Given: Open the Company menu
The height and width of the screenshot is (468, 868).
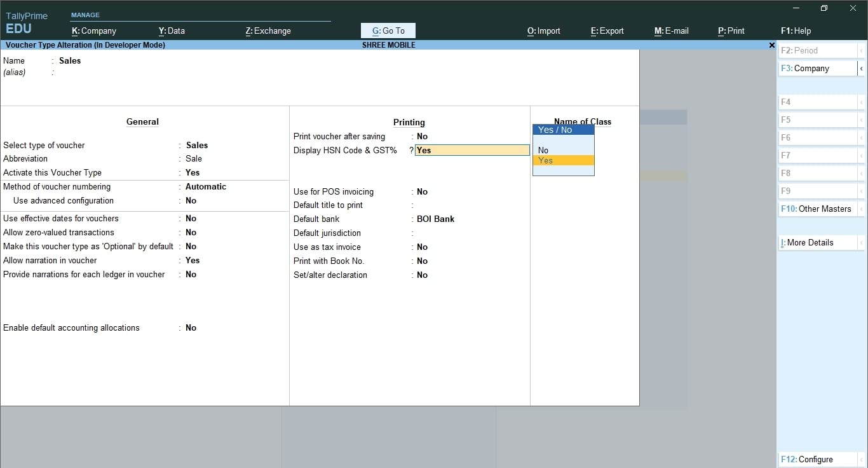Looking at the screenshot, I should (x=94, y=31).
